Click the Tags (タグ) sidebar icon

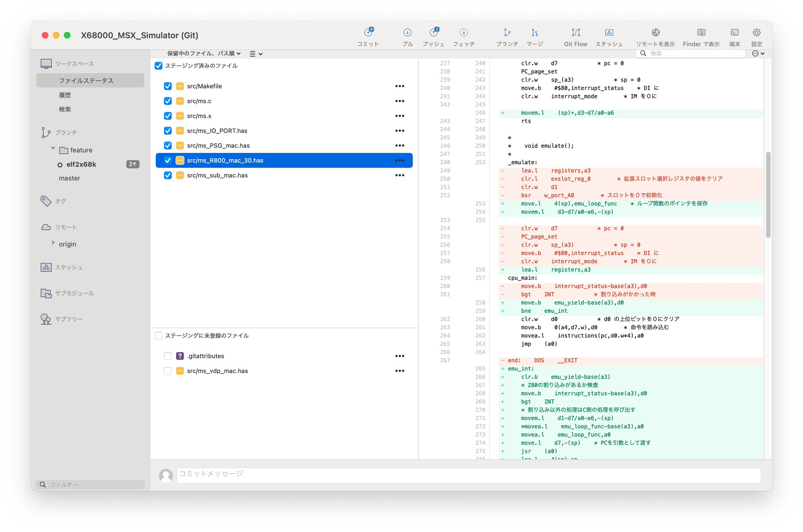pos(46,201)
